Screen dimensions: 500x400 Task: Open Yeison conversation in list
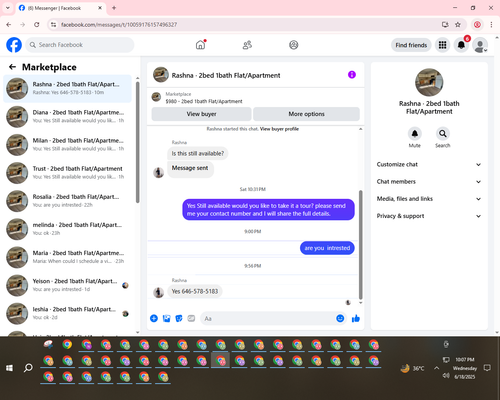coord(67,285)
